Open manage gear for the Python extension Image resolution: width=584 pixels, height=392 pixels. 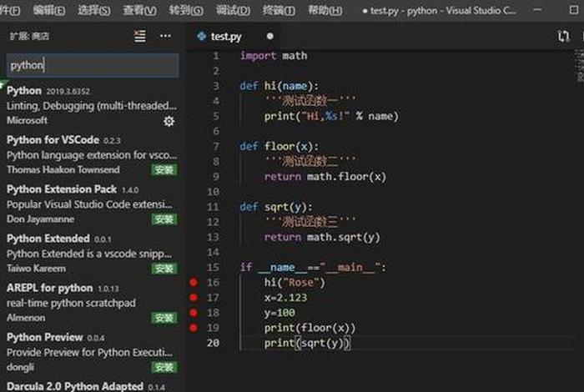point(169,122)
